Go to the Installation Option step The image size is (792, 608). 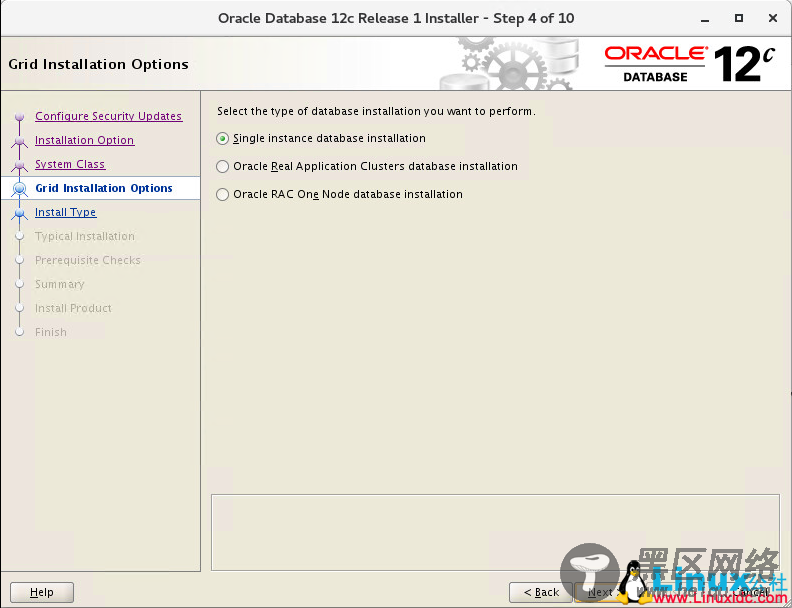click(x=84, y=140)
